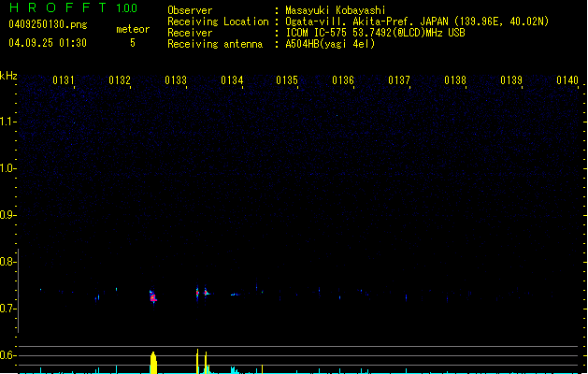
Task: Click the 0.8 kHz axis label
Action: pyautogui.click(x=7, y=262)
